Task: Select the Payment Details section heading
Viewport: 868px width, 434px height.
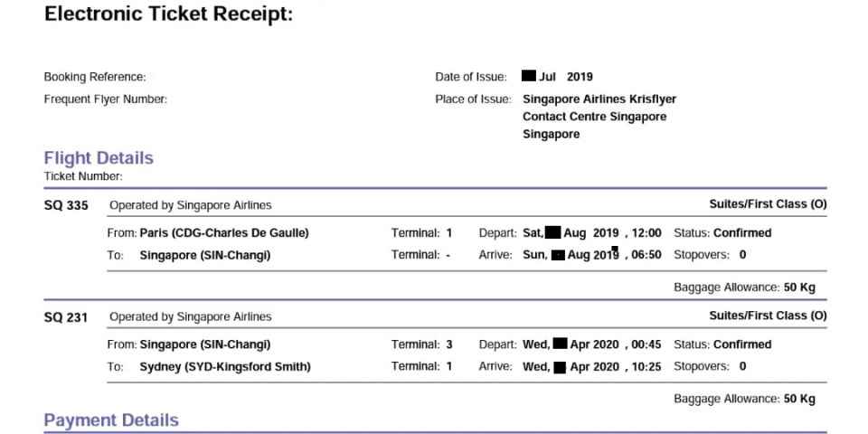Action: (x=111, y=420)
